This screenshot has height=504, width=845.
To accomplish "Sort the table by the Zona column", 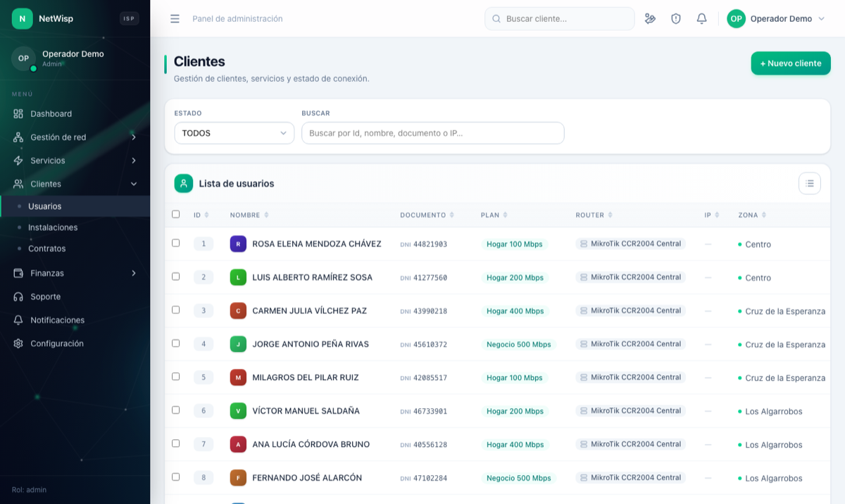I will coord(752,215).
